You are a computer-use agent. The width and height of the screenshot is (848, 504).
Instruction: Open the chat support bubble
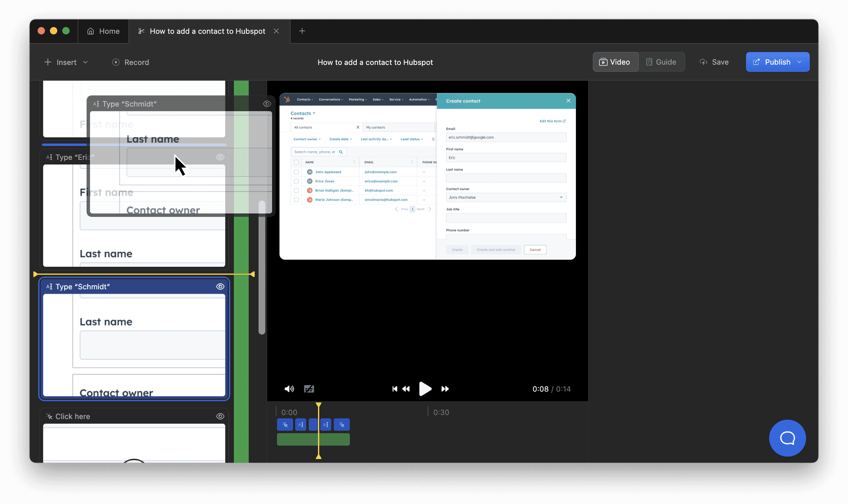tap(787, 438)
